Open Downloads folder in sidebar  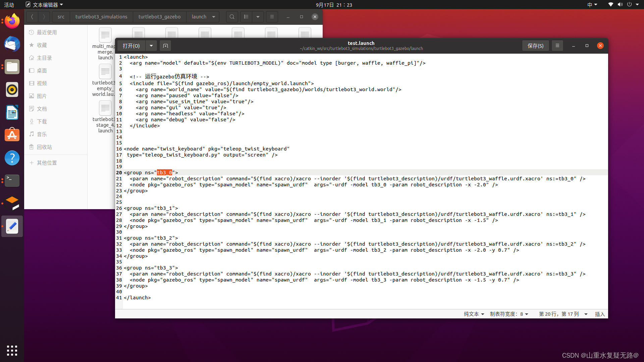56,122
